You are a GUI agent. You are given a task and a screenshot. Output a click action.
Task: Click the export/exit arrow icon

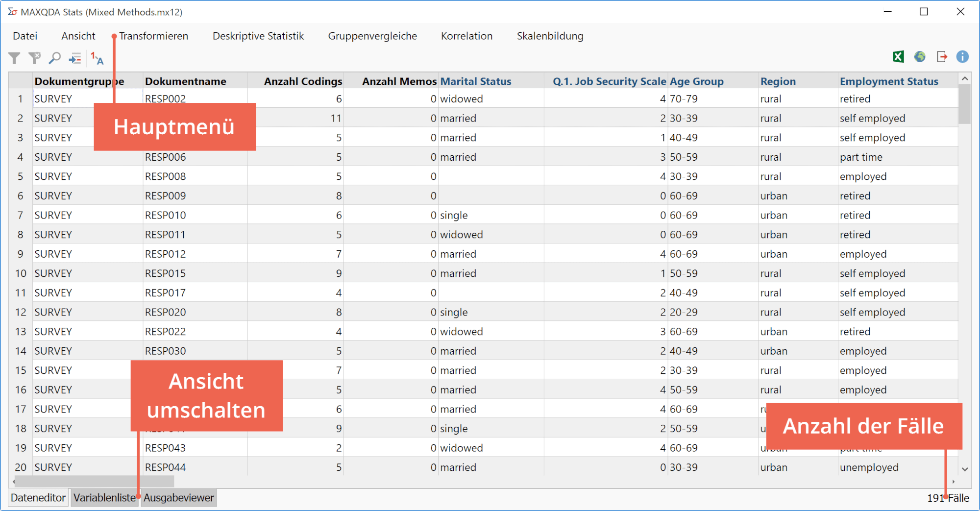942,57
